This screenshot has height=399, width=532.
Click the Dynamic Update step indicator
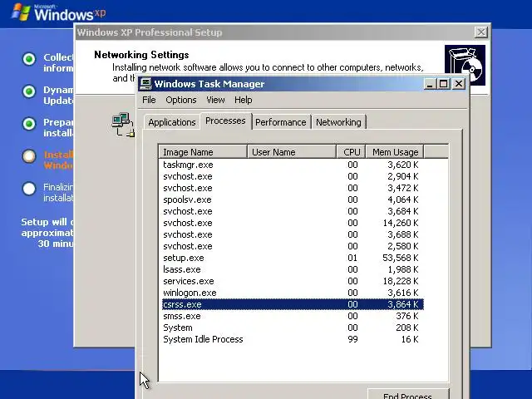click(29, 91)
